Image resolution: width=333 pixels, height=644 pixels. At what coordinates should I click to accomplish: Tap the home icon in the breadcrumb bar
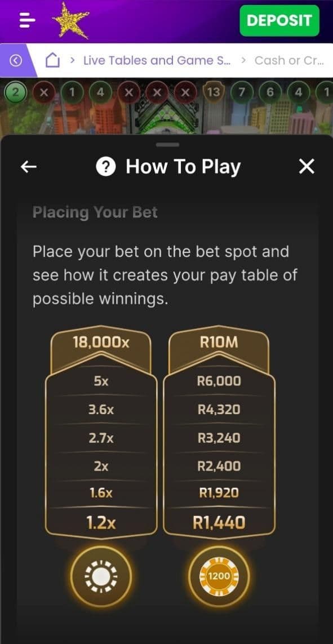pyautogui.click(x=52, y=59)
